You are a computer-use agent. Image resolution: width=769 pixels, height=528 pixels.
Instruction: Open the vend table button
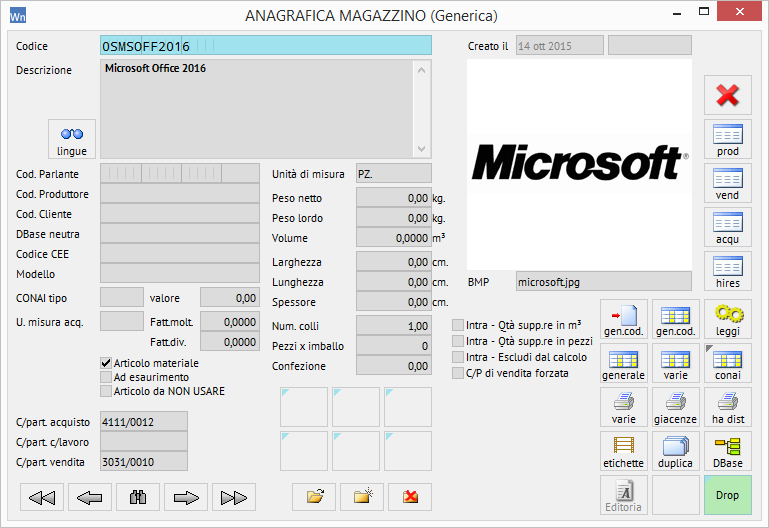point(727,184)
